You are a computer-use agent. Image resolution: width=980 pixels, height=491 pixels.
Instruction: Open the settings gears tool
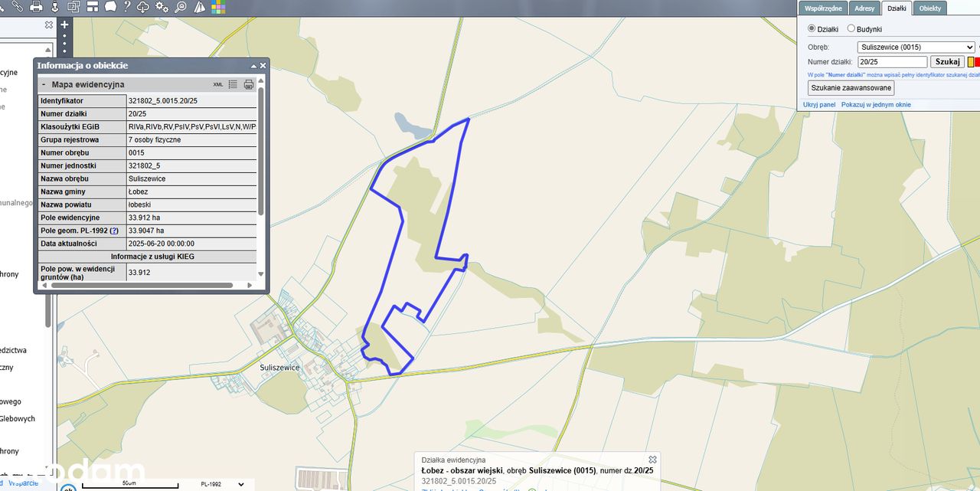(162, 7)
